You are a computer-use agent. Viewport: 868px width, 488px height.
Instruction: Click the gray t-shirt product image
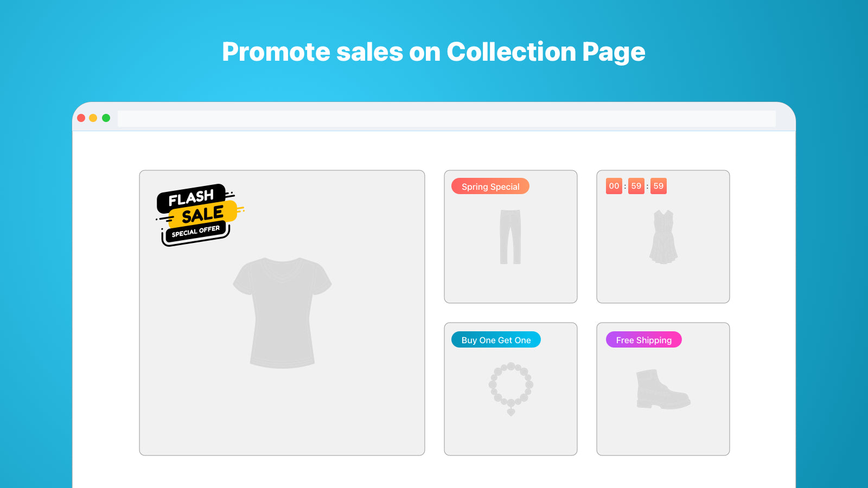282,312
